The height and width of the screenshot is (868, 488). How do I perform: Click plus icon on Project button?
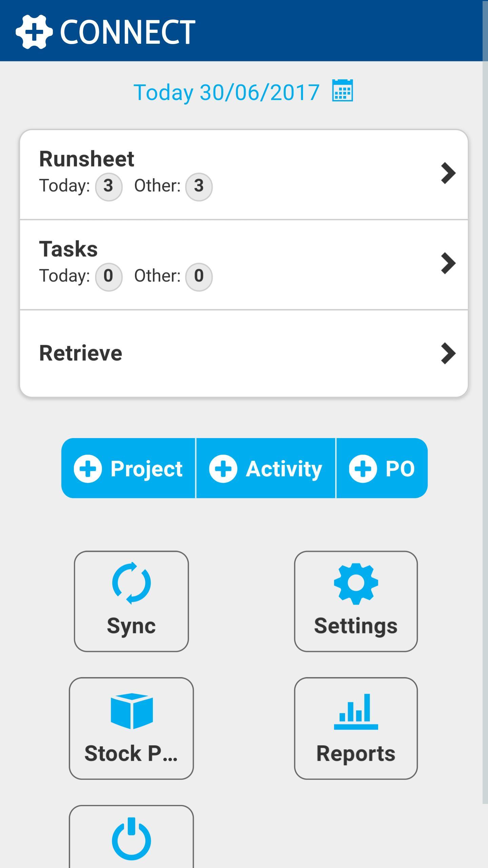tap(88, 469)
